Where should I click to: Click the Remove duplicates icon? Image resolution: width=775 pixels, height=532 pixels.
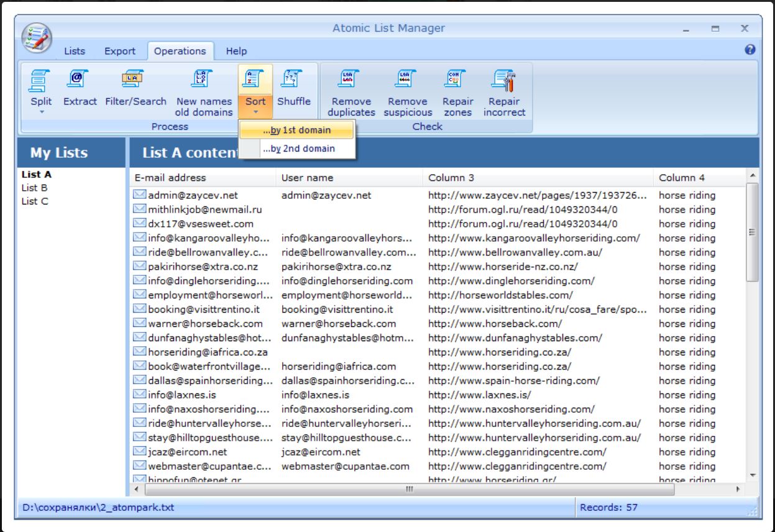click(349, 79)
